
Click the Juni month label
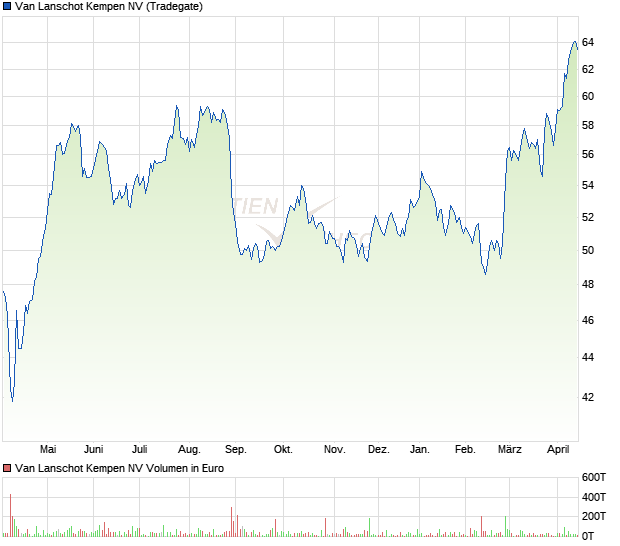point(94,450)
